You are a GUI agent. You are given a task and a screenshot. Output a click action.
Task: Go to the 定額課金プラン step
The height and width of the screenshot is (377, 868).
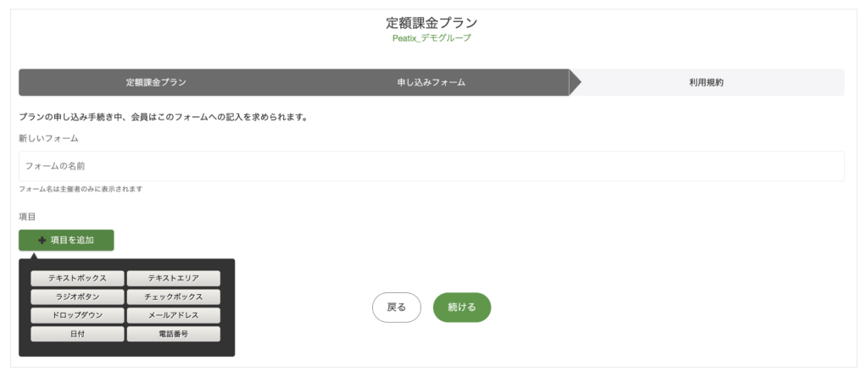(x=156, y=82)
